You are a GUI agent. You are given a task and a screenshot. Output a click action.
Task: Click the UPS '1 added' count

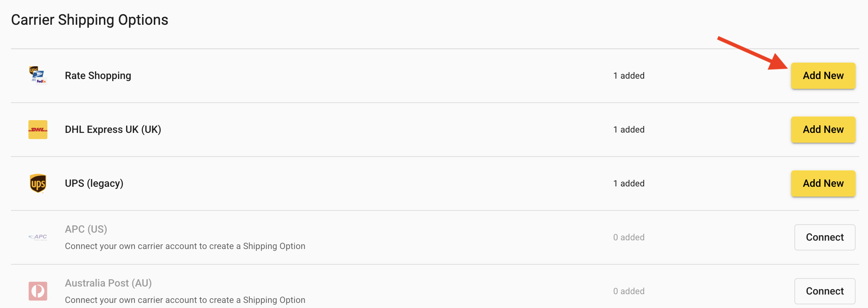(x=629, y=183)
